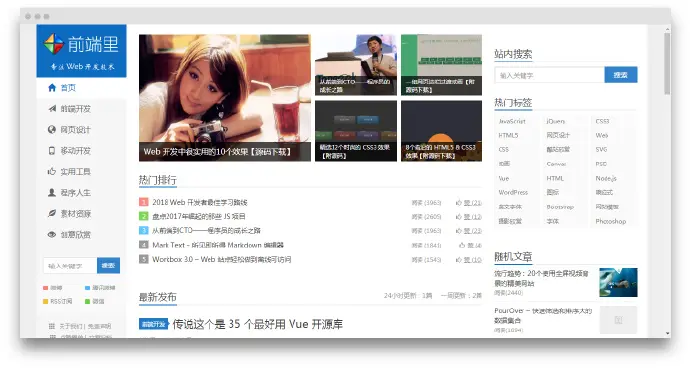
Task: Open random article PourOver 数据集合
Action: tap(543, 315)
